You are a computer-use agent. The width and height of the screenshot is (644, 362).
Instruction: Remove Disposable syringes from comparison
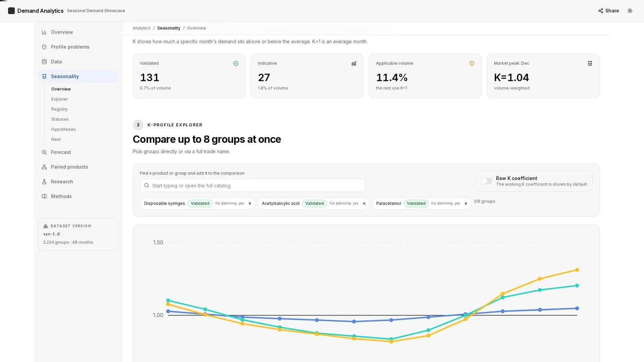250,204
